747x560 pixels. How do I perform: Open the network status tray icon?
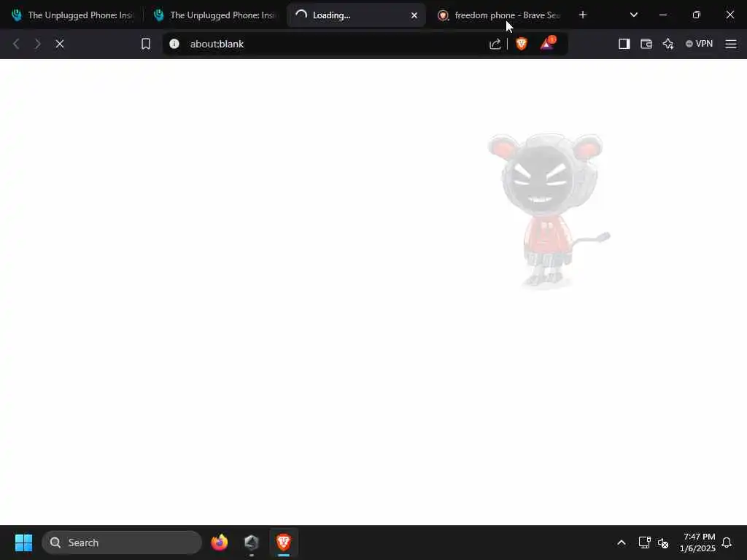[645, 542]
